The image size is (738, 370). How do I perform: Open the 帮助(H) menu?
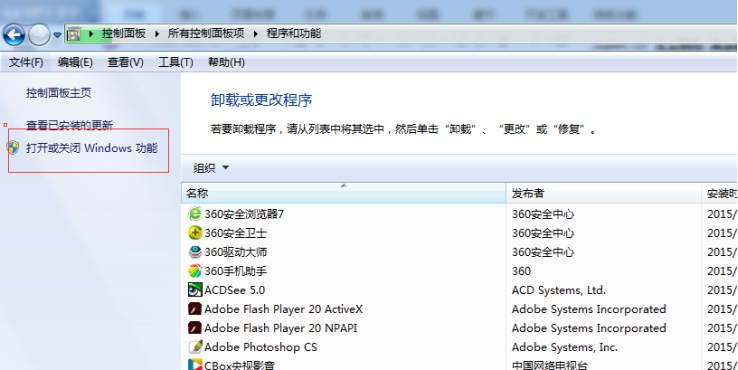[x=226, y=62]
